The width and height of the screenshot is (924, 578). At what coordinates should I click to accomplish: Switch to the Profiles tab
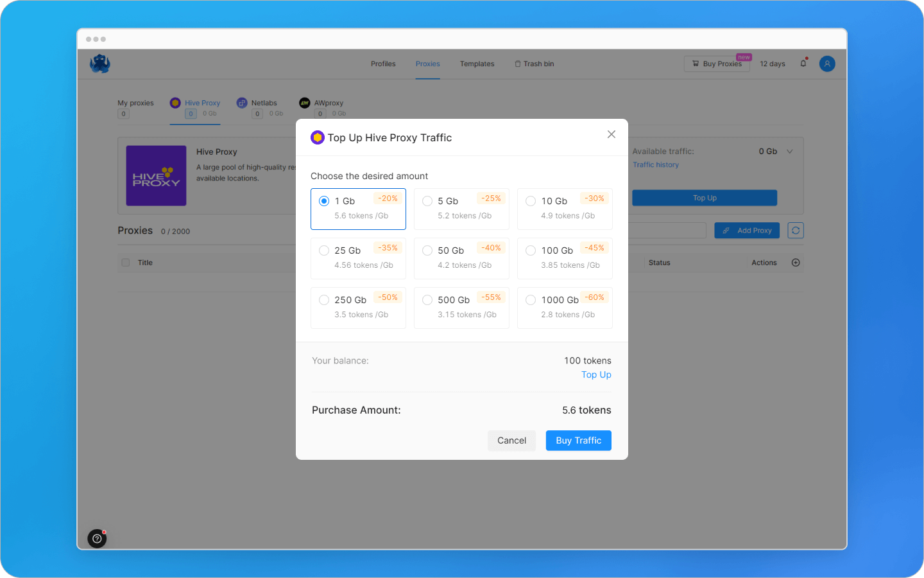[383, 64]
